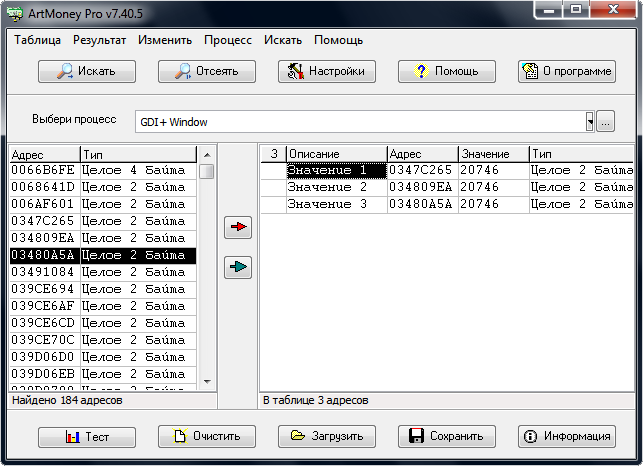Run the Тест benchmark button
The width and height of the screenshot is (643, 466).
click(87, 437)
